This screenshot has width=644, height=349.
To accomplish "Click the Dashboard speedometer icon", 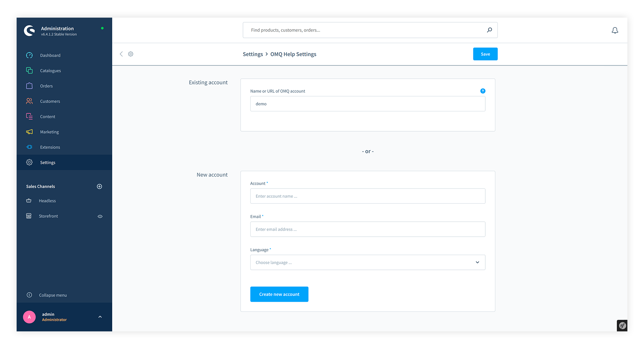I will pyautogui.click(x=29, y=55).
